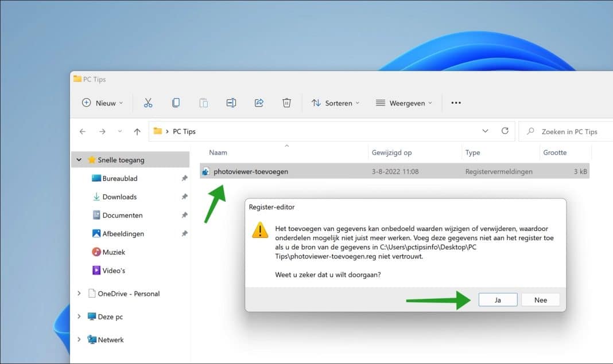Screen dimensions: 613x364
Task: Click the Delete trash icon
Action: pyautogui.click(x=286, y=103)
